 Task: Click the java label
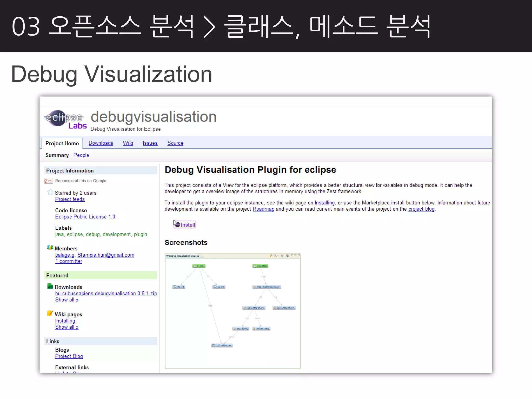click(59, 234)
